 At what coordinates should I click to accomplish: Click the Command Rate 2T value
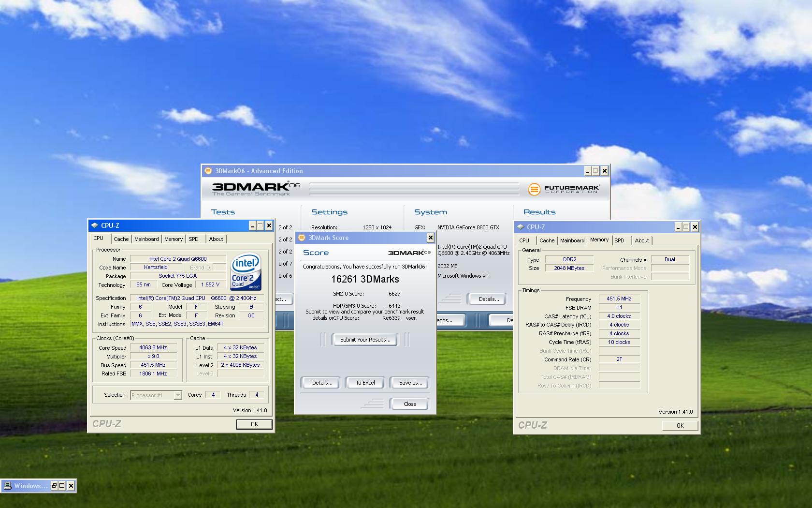point(619,359)
